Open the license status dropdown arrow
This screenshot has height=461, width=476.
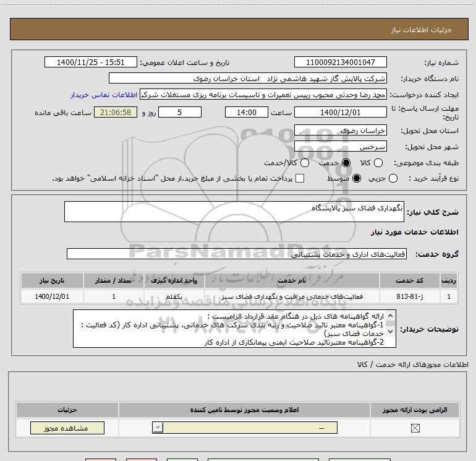pyautogui.click(x=158, y=428)
